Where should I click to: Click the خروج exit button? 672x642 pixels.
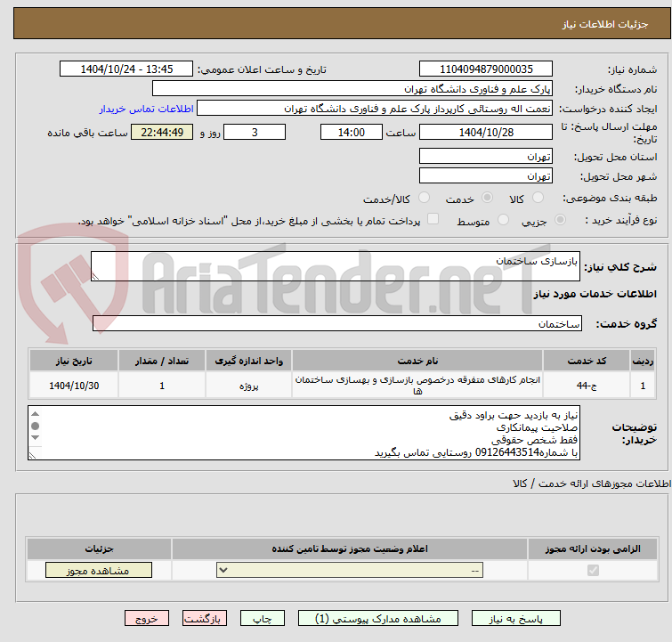pyautogui.click(x=147, y=619)
